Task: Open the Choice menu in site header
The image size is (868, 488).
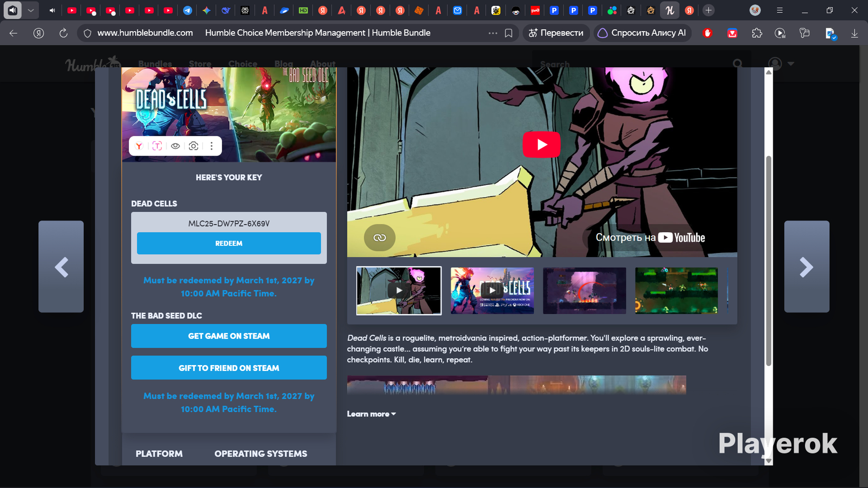Action: click(x=243, y=64)
